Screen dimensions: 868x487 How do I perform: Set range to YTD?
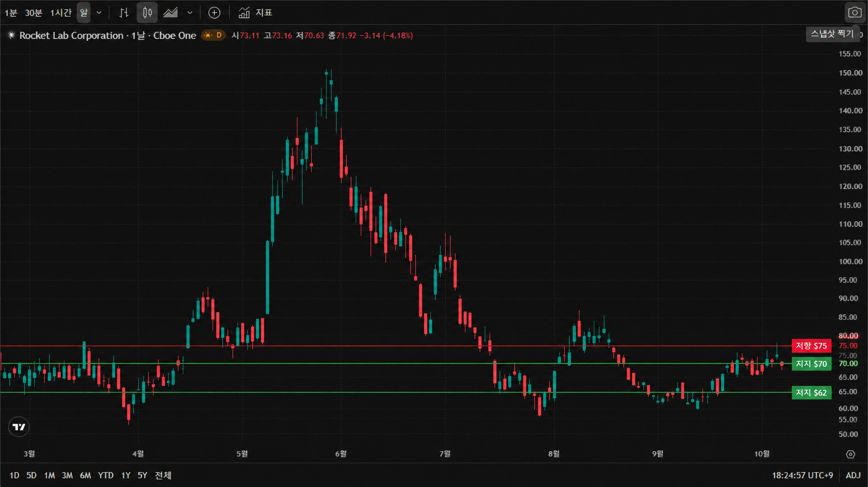[x=105, y=475]
